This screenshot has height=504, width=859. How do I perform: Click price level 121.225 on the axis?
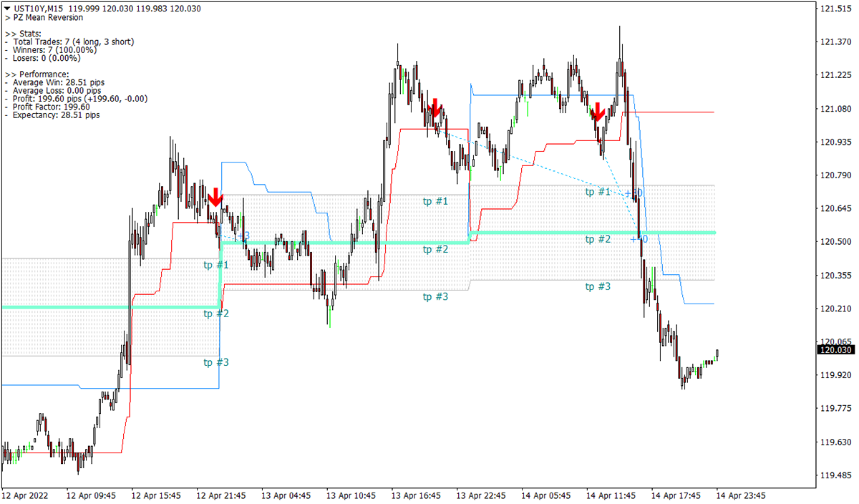835,75
